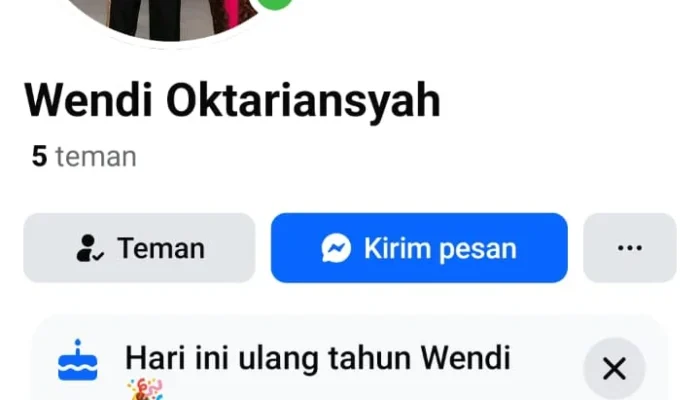Open the Teman friendship options button
Screen dimensions: 700x400
[x=139, y=248]
